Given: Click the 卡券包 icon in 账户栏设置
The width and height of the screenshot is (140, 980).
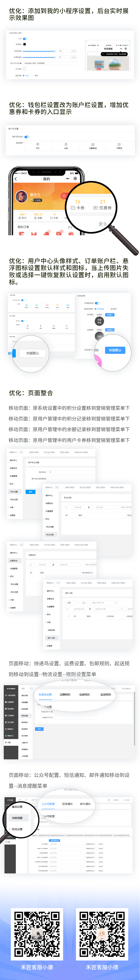Looking at the screenshot, I should click(x=119, y=145).
